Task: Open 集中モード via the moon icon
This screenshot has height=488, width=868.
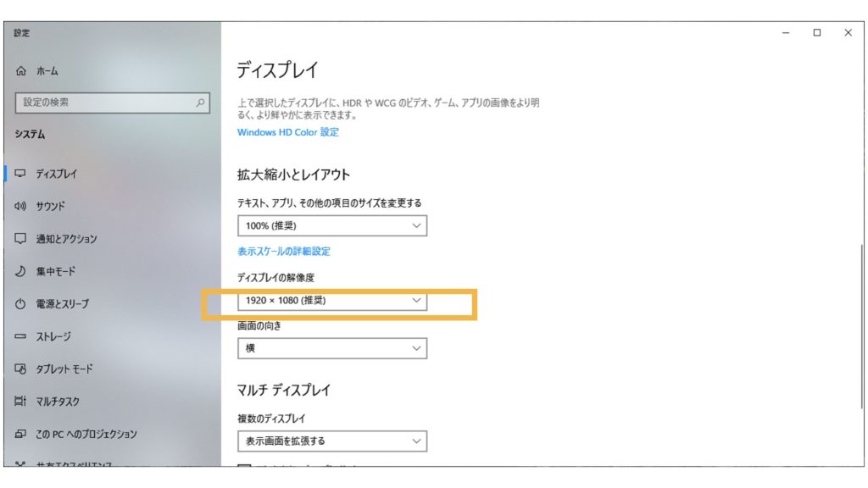Action: (x=21, y=271)
